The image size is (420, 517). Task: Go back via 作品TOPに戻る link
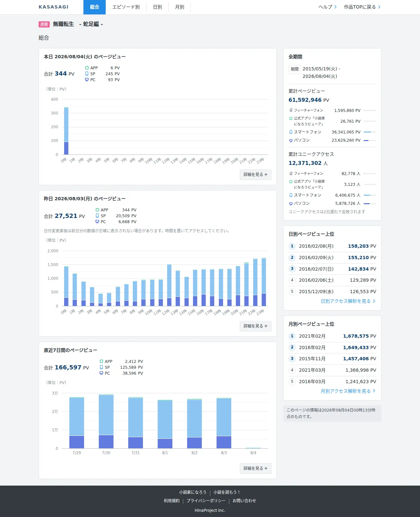(362, 7)
